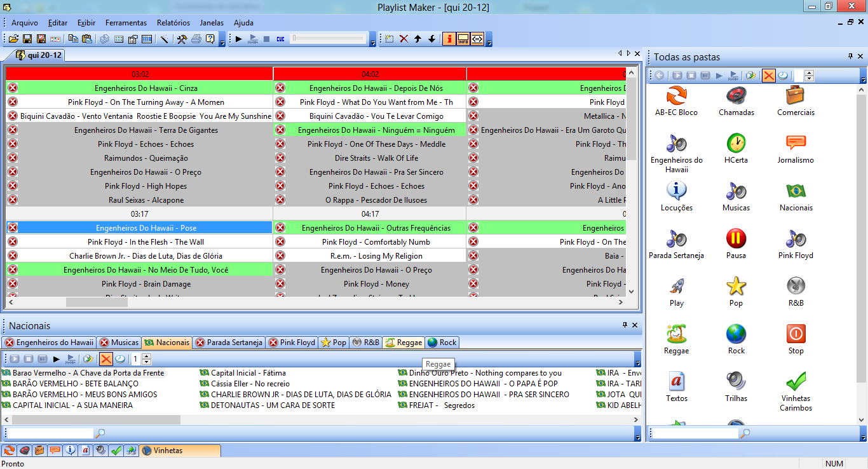Select the 04:17 block header
The image size is (868, 469).
point(370,214)
